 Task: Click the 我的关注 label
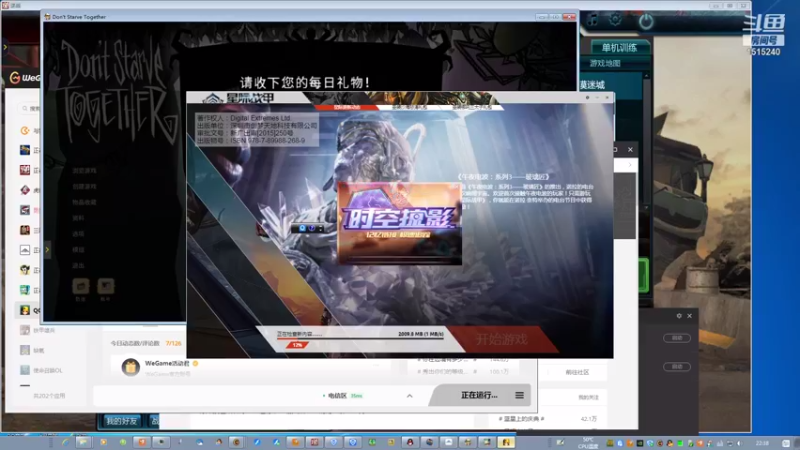click(x=588, y=397)
